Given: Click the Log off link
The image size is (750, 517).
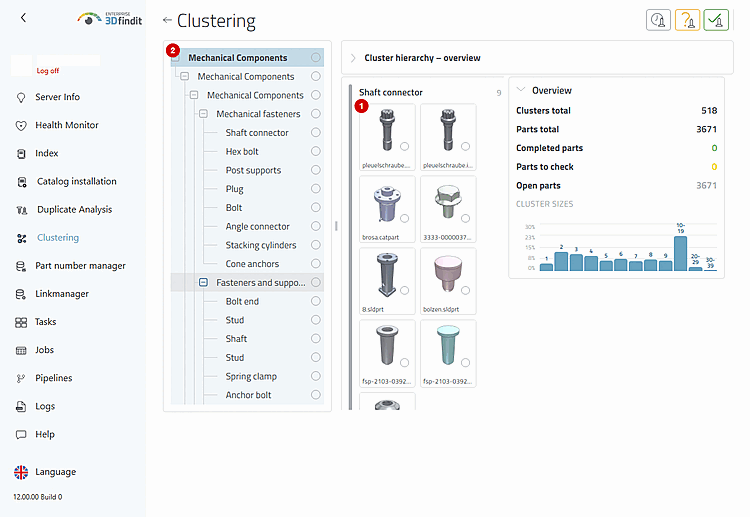Looking at the screenshot, I should click(48, 71).
